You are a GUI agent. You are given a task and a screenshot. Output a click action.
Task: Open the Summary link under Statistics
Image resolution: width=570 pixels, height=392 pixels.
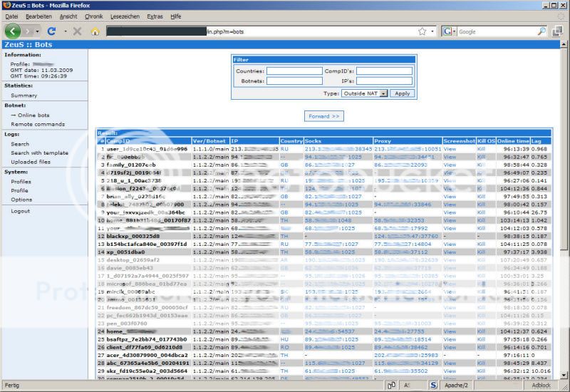pos(24,95)
